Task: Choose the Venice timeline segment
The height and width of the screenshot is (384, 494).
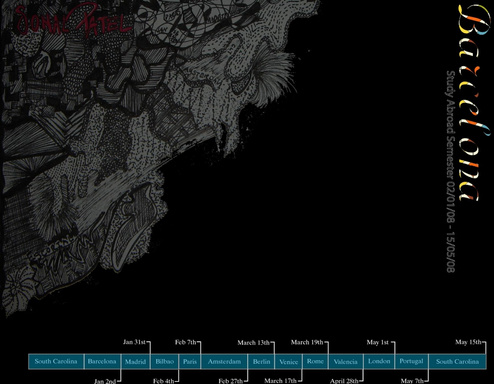Action: [289, 361]
